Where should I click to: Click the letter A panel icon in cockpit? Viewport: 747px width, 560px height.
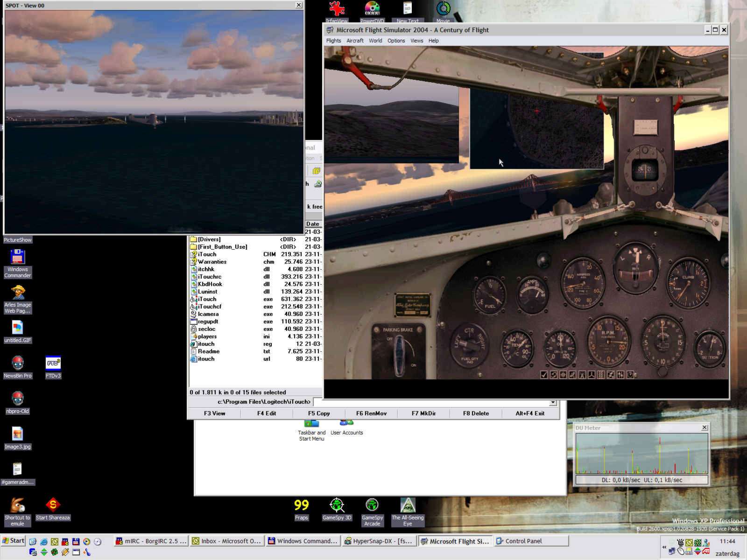[582, 375]
